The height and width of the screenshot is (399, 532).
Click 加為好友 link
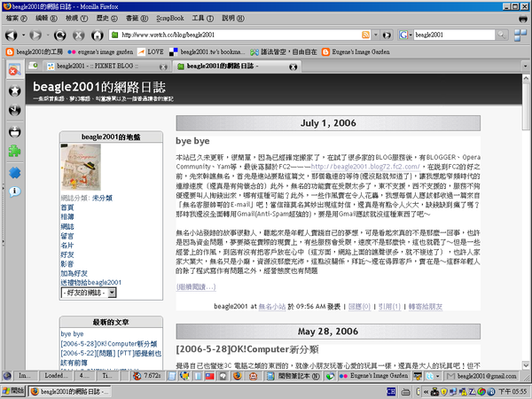point(74,273)
